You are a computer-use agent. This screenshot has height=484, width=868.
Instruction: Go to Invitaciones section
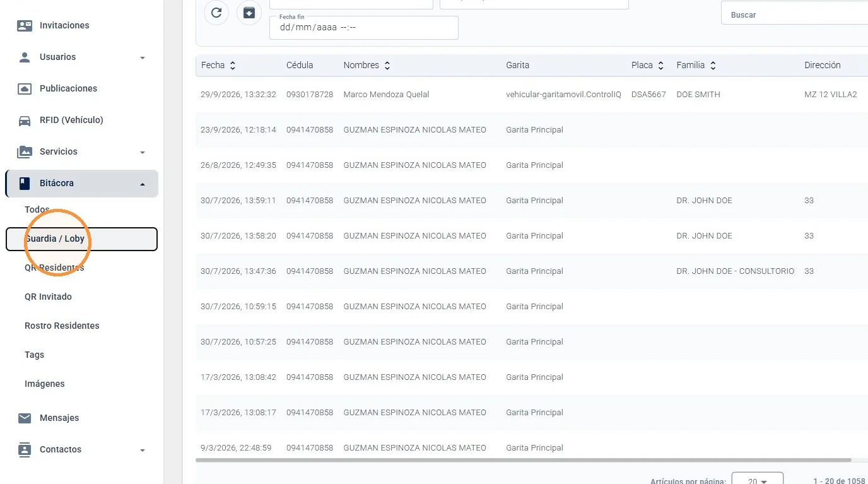point(64,25)
